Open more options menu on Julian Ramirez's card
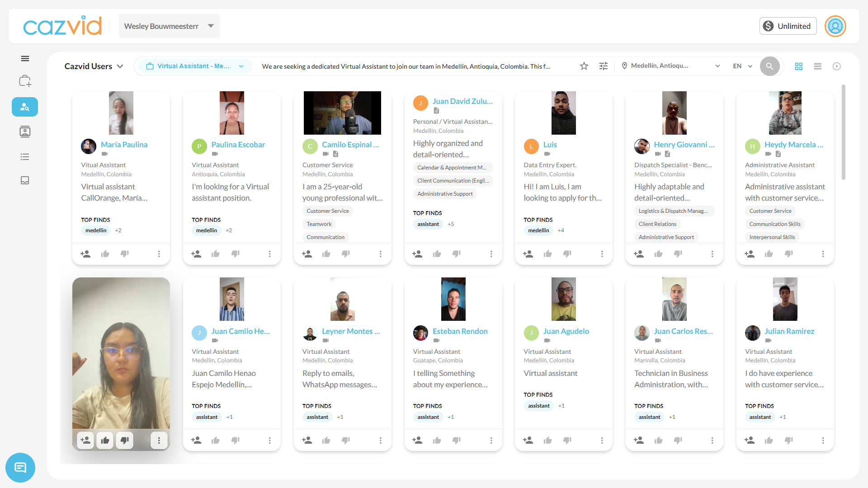The width and height of the screenshot is (868, 488). click(823, 441)
